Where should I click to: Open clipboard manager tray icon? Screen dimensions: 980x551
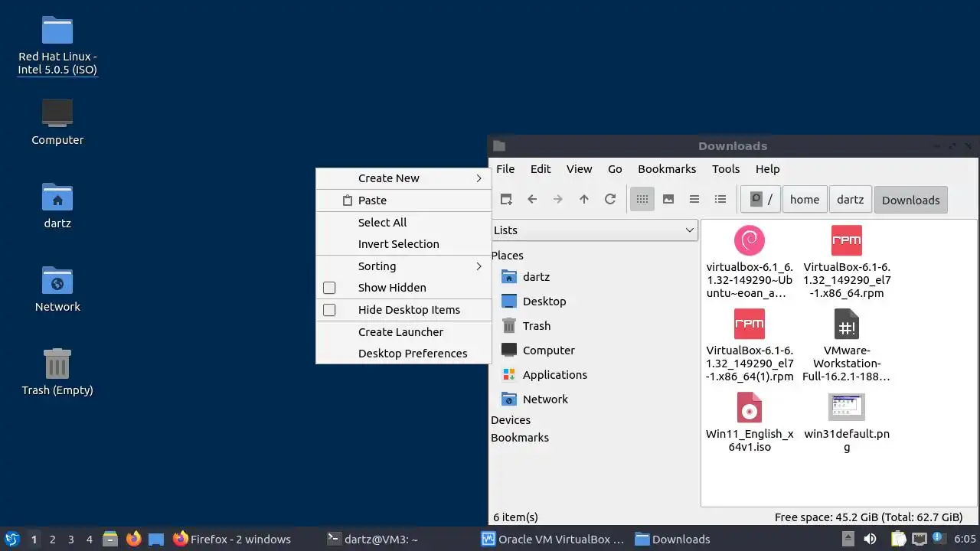[898, 539]
